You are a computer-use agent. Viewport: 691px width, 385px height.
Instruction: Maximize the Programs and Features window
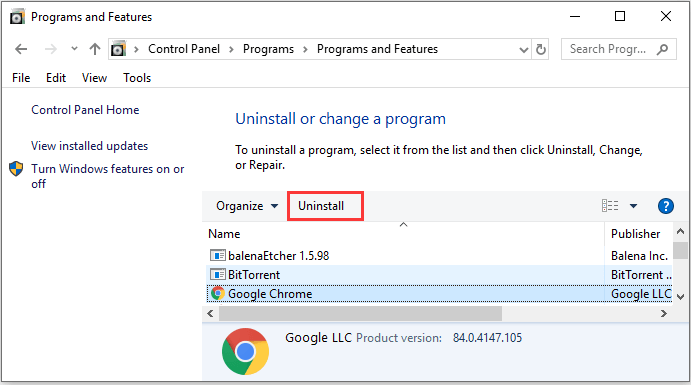(x=620, y=17)
